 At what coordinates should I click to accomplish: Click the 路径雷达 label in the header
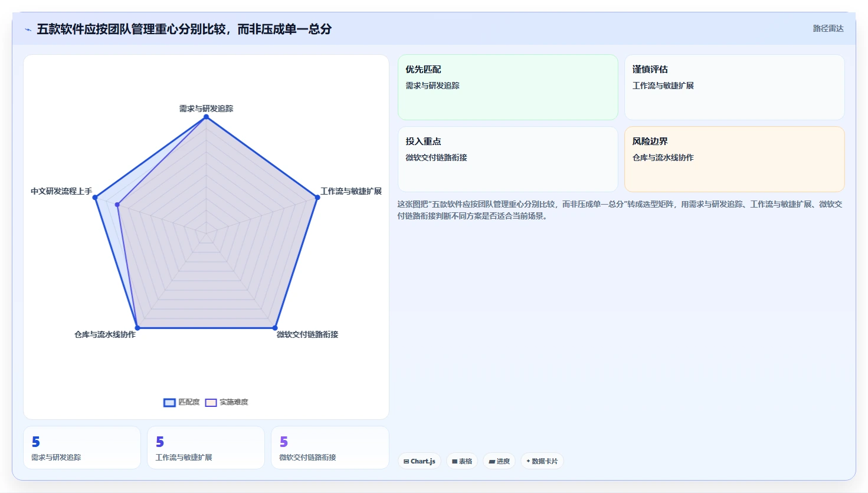pyautogui.click(x=828, y=28)
